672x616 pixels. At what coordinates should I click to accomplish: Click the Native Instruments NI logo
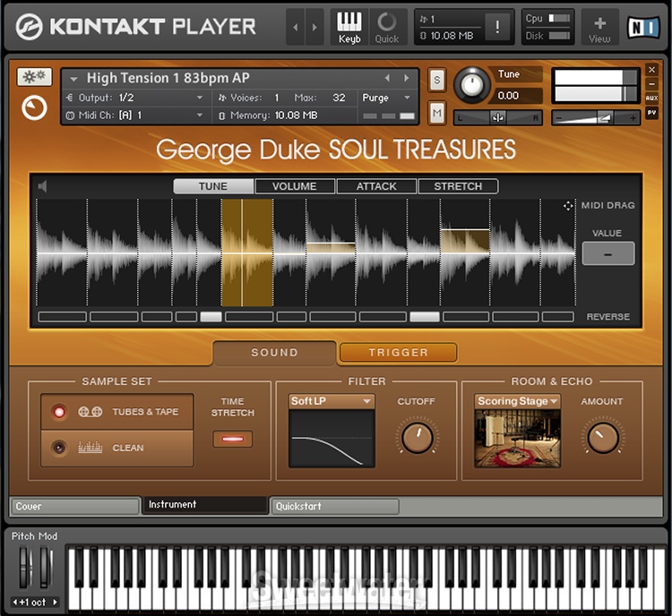(x=643, y=28)
